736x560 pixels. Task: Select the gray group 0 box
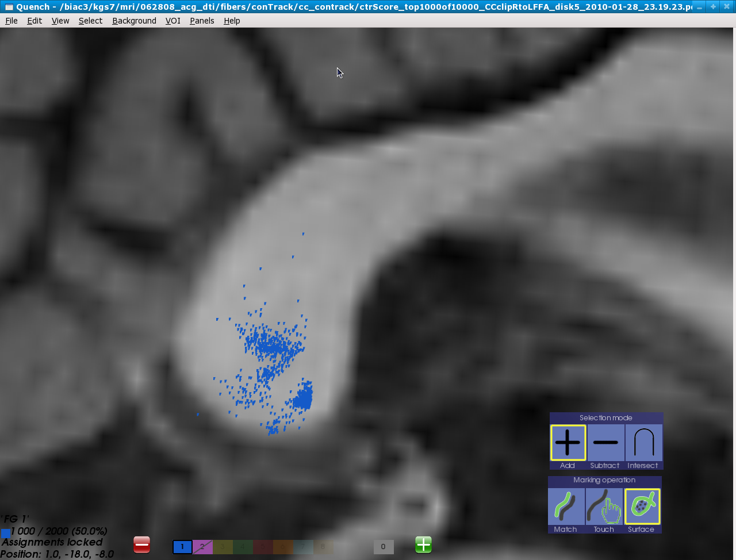383,547
